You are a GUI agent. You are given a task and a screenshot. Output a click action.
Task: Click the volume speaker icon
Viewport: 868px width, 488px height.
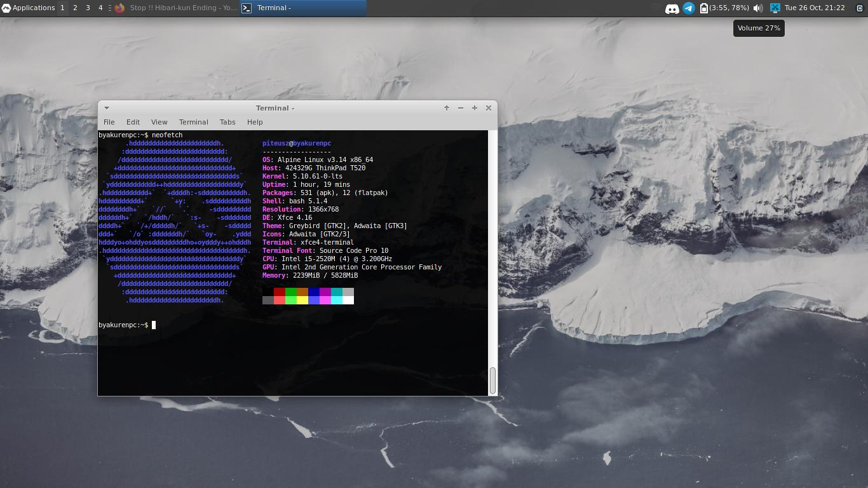tap(757, 8)
